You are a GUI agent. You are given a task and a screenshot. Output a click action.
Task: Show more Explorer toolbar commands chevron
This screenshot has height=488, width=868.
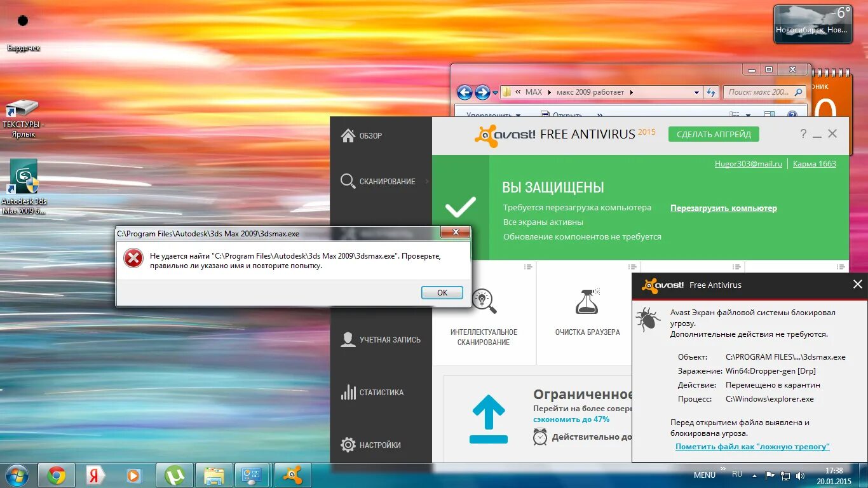pos(599,116)
